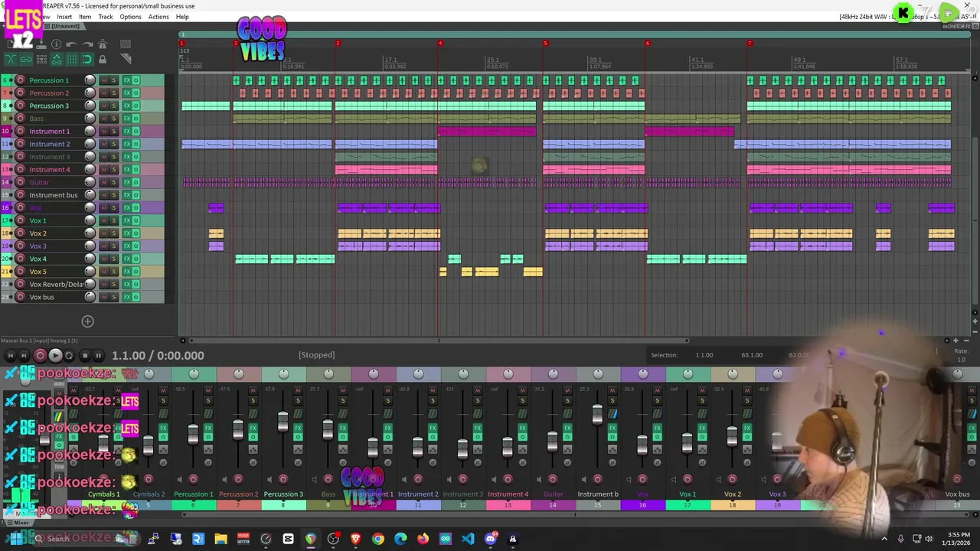Screen dimensions: 980x551
Task: Toggle the metronome toolbar icon
Action: pyautogui.click(x=102, y=44)
